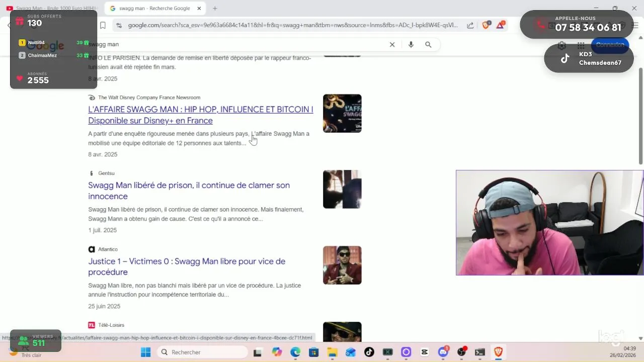Image resolution: width=644 pixels, height=362 pixels.
Task: Click the 25 juin 2025 article date
Action: [x=104, y=306]
